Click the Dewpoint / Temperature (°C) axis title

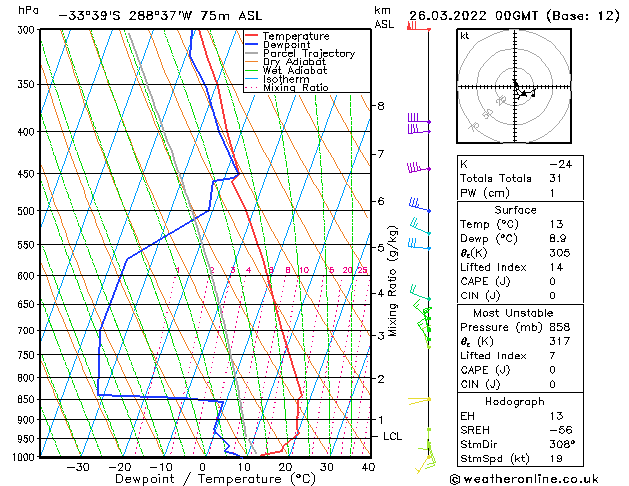(215, 479)
